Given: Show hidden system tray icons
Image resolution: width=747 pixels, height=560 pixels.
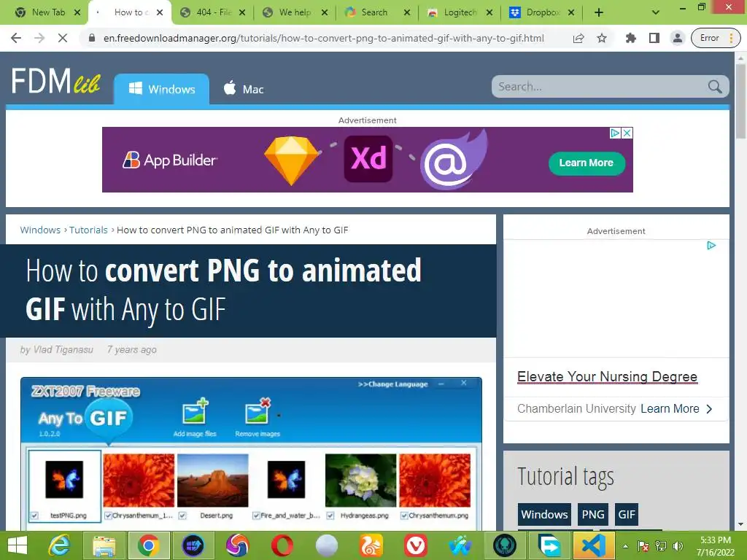Looking at the screenshot, I should 625,547.
